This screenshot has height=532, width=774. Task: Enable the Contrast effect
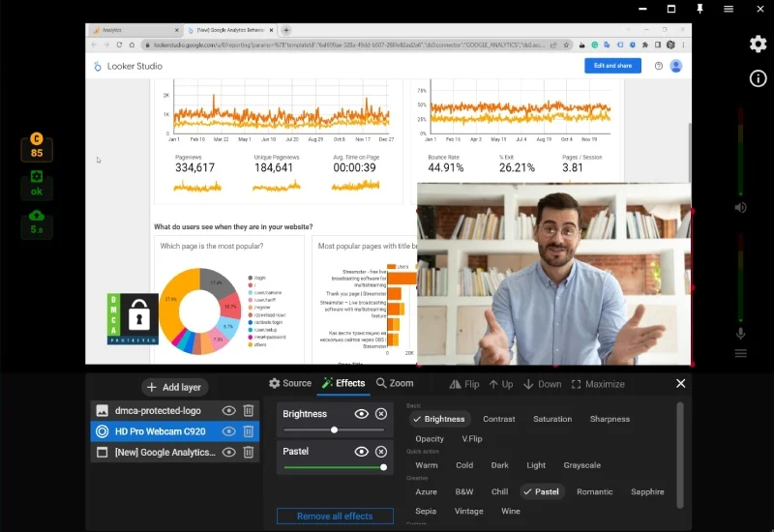[498, 419]
